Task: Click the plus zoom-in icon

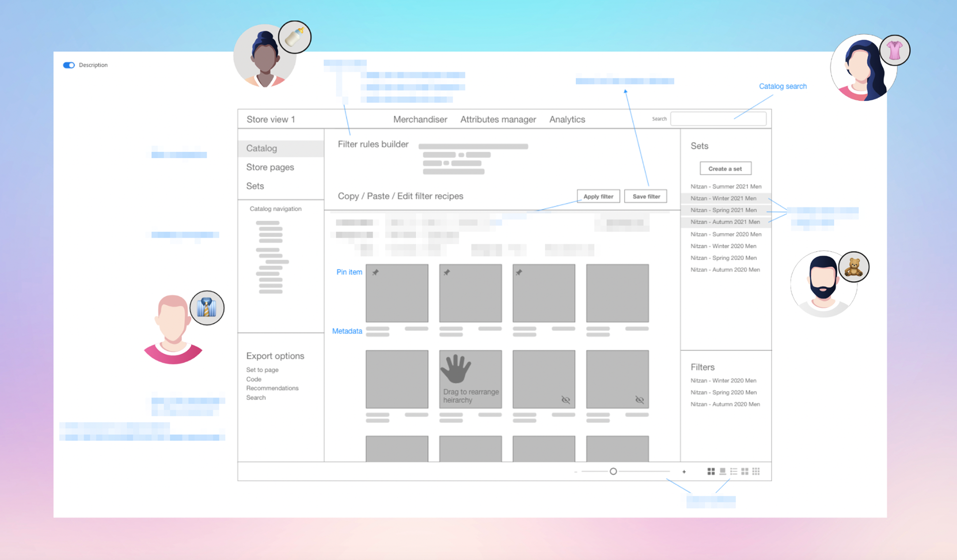Action: (x=684, y=472)
